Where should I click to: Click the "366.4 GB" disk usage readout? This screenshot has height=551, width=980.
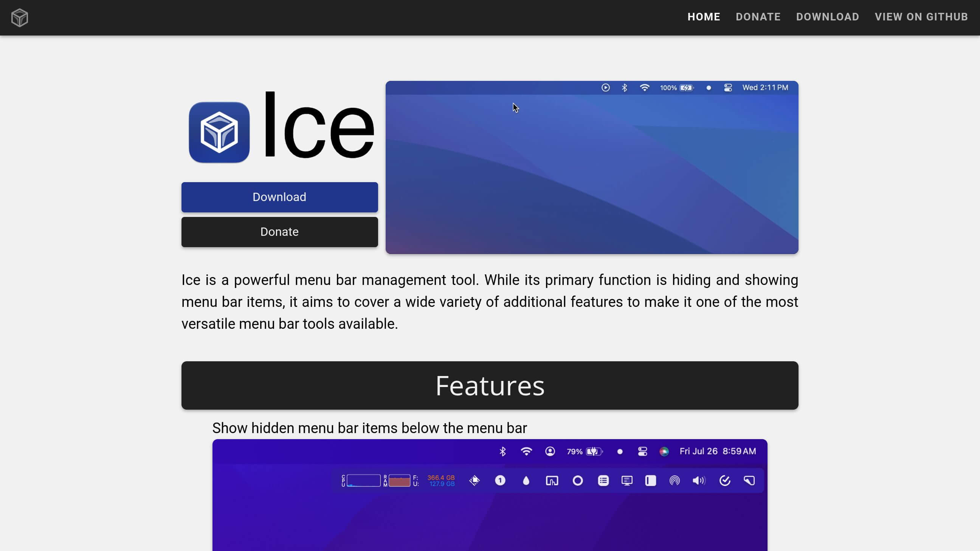pos(441,478)
